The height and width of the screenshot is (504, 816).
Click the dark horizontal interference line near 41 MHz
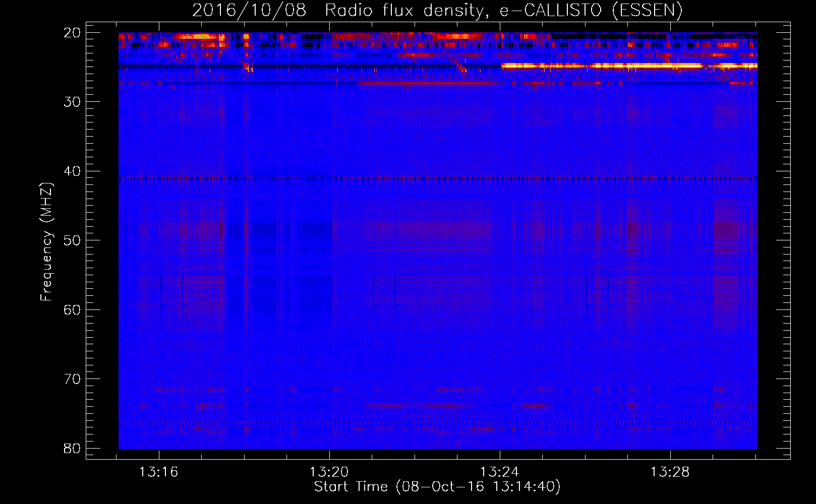point(438,178)
